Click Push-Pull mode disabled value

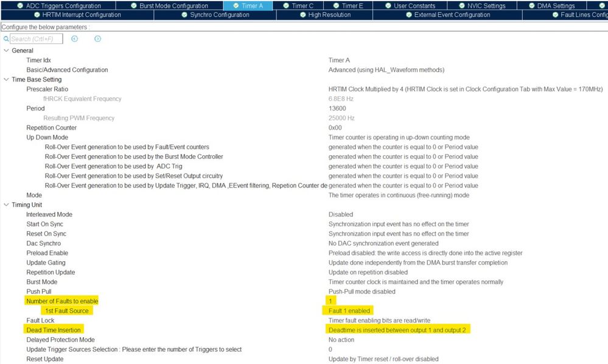click(x=362, y=292)
